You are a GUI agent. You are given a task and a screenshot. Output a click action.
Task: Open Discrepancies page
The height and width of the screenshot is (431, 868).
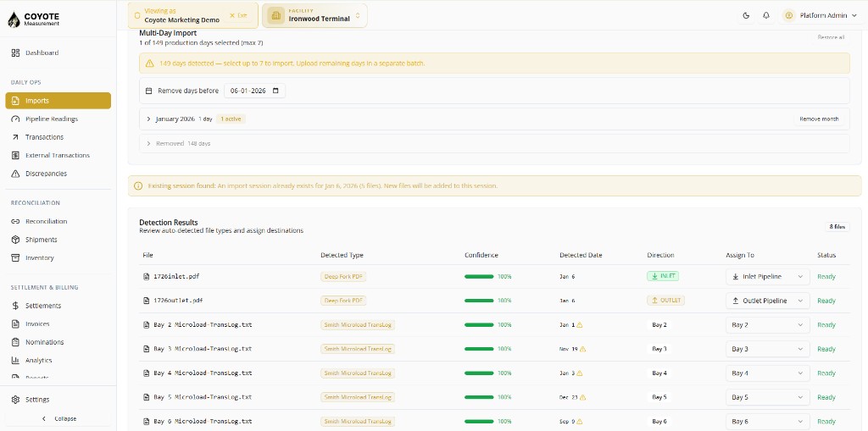tap(58, 174)
